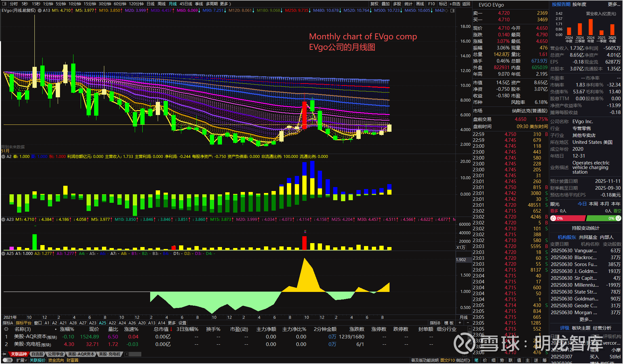Select the 逆 view button
Screen dimensions: 623x364
tap(536, 360)
